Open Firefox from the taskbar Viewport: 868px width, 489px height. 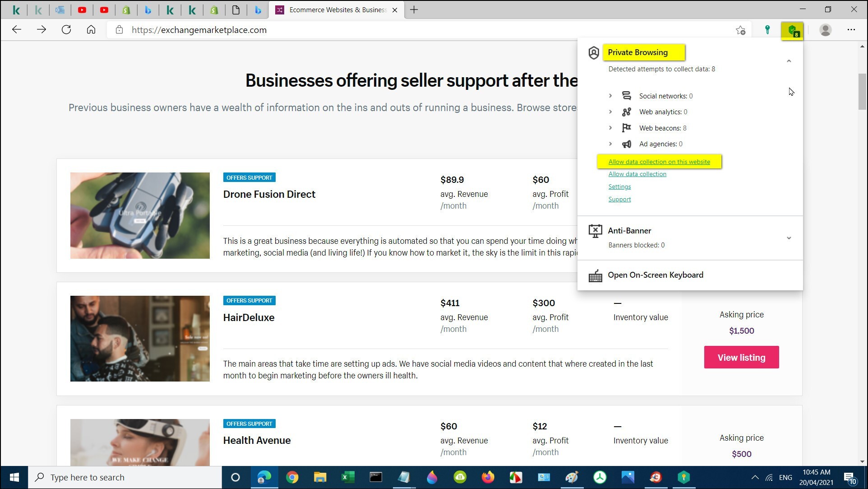point(488,477)
